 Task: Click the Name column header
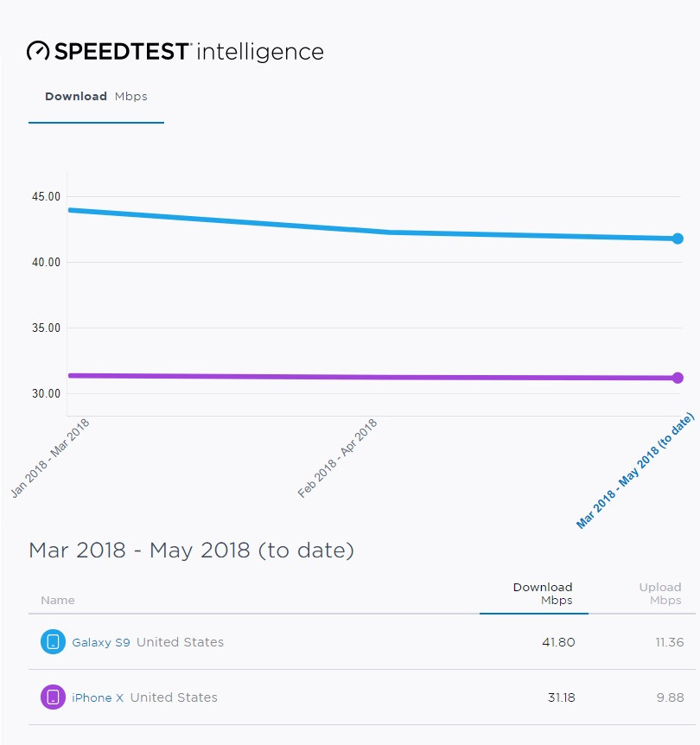[58, 600]
